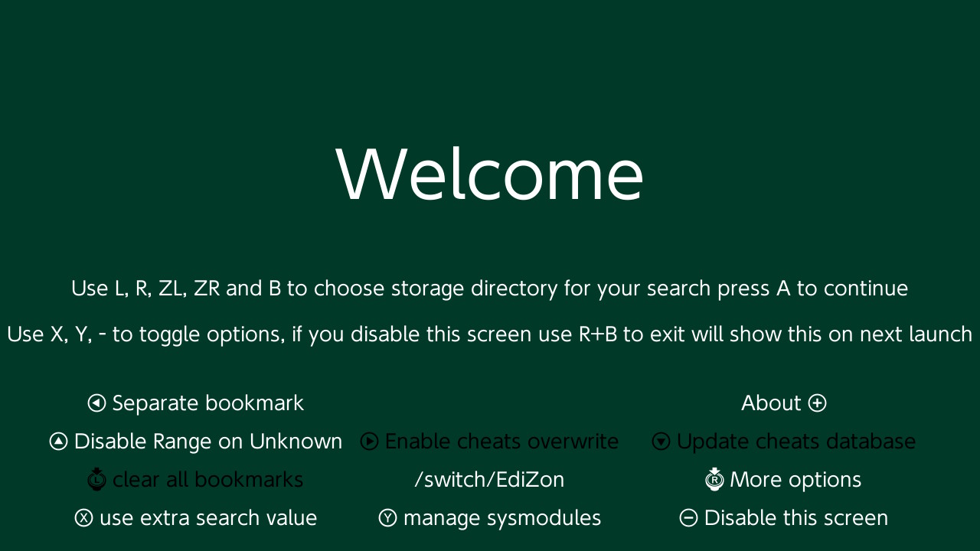Toggle use extra search value
Screen dimensions: 980x551
[196, 518]
